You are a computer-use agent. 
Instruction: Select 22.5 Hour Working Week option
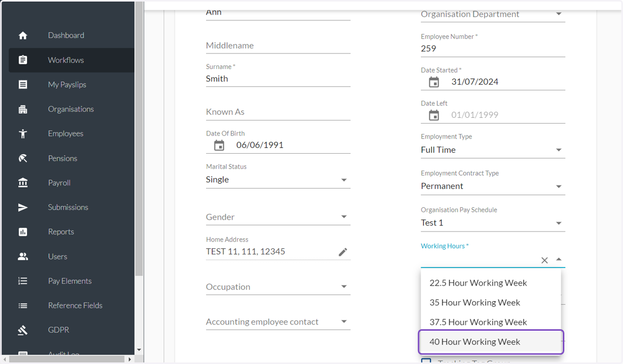491,283
